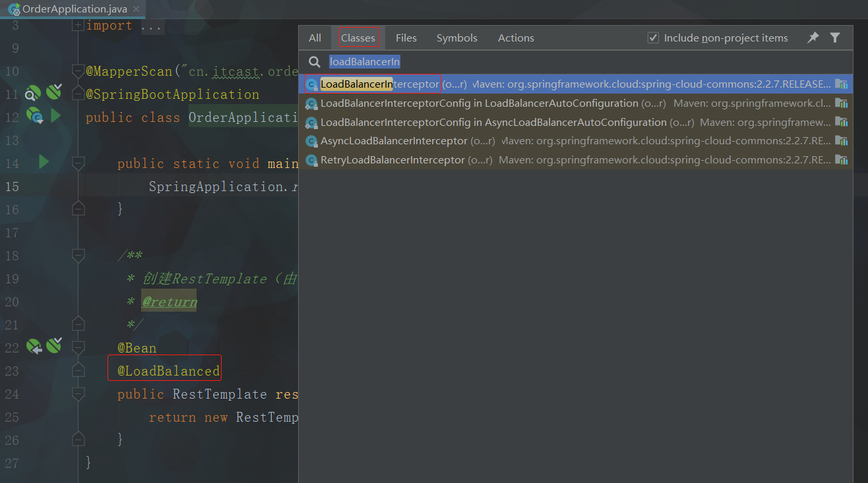Click line number 27 in the gutter
868x483 pixels.
[12, 463]
